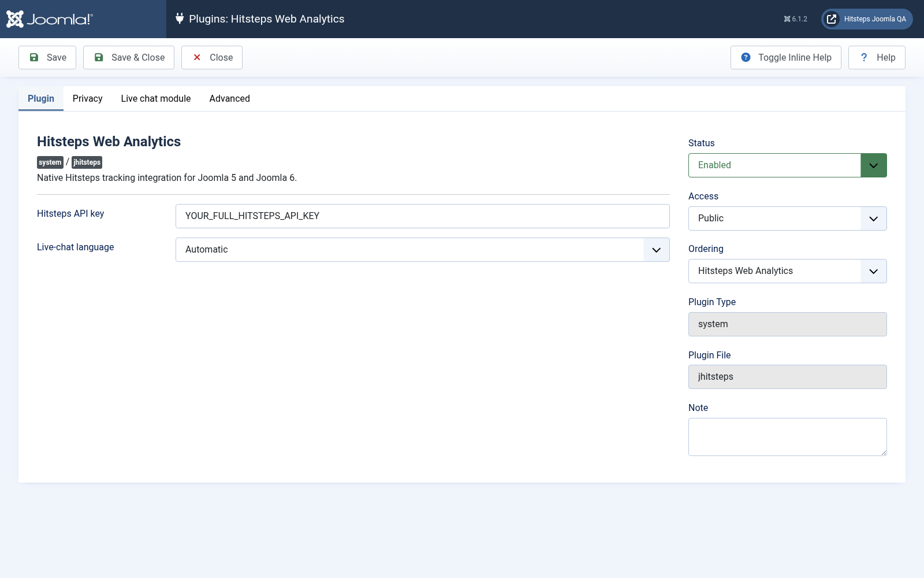Click the question mark icon on Help
The height and width of the screenshot is (578, 924).
(x=864, y=57)
